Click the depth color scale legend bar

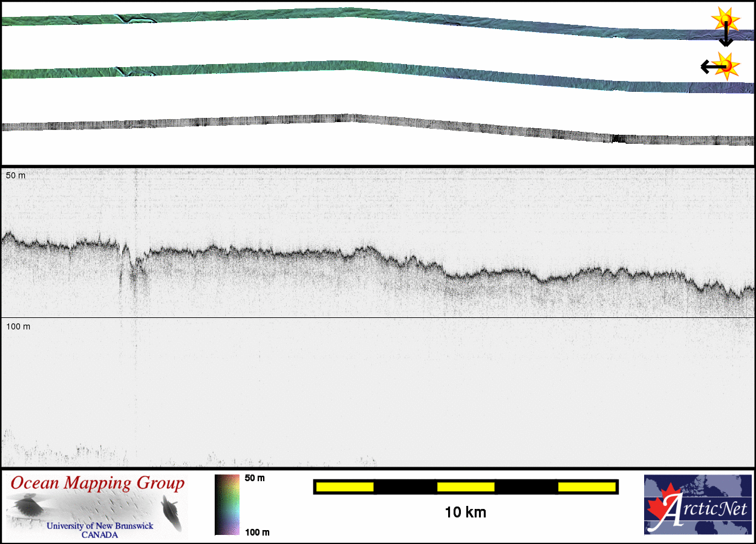[227, 505]
